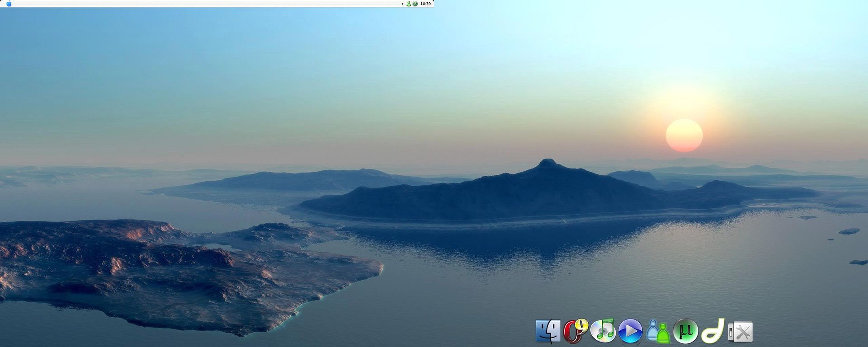
Task: Click the 18:39 clock in the top bar
Action: click(x=425, y=4)
